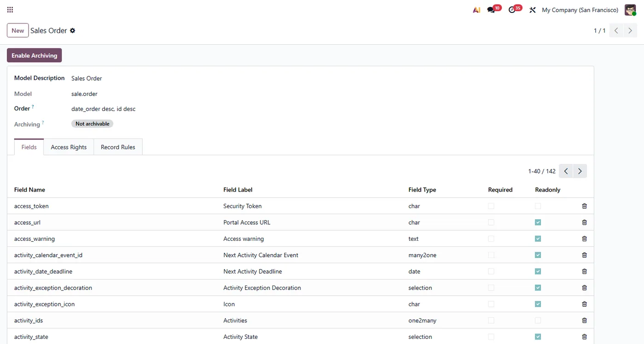Click the New button
644x344 pixels.
(x=18, y=30)
